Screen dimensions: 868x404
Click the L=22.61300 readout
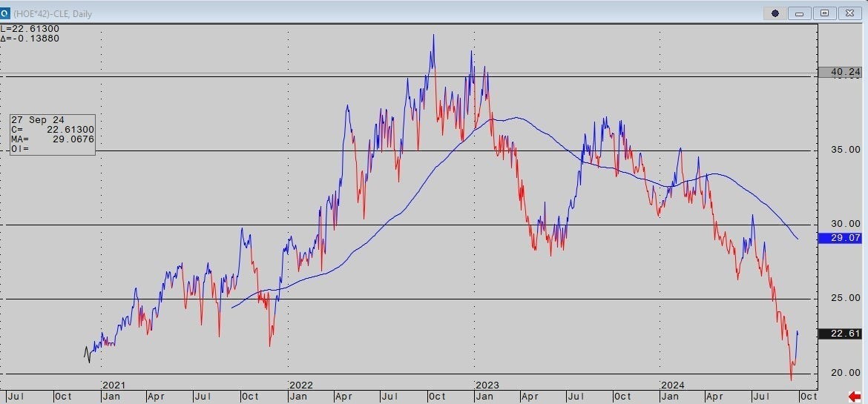coord(30,29)
